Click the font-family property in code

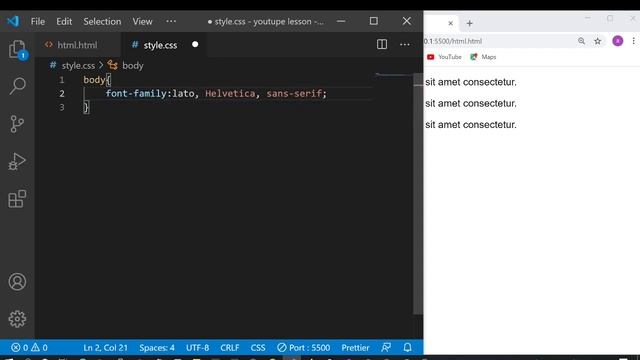pos(136,93)
